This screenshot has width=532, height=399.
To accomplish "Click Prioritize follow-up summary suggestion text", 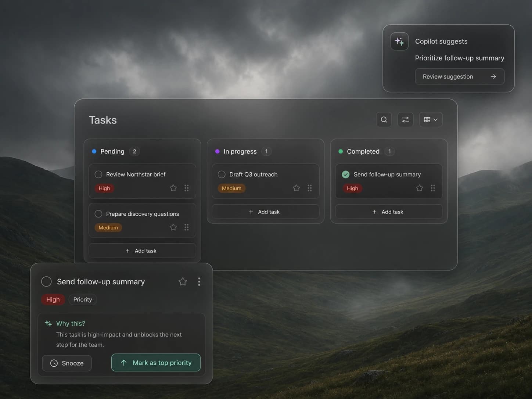I will [x=460, y=58].
